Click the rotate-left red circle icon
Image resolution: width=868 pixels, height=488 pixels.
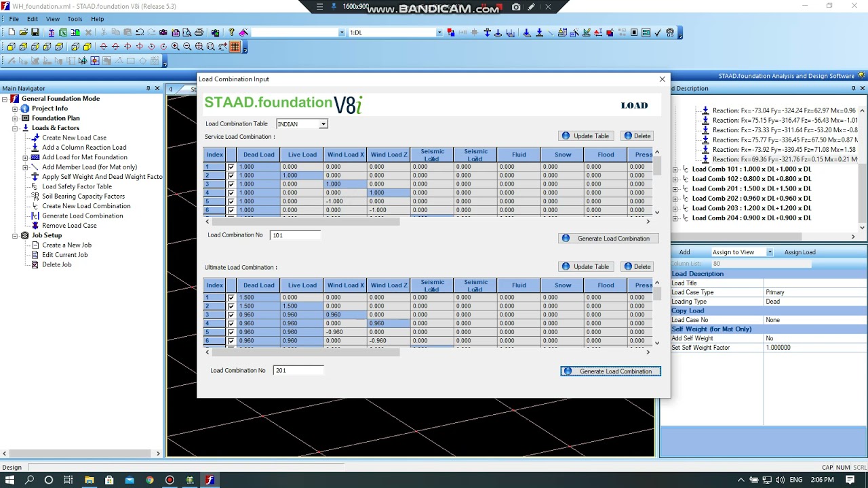click(151, 47)
